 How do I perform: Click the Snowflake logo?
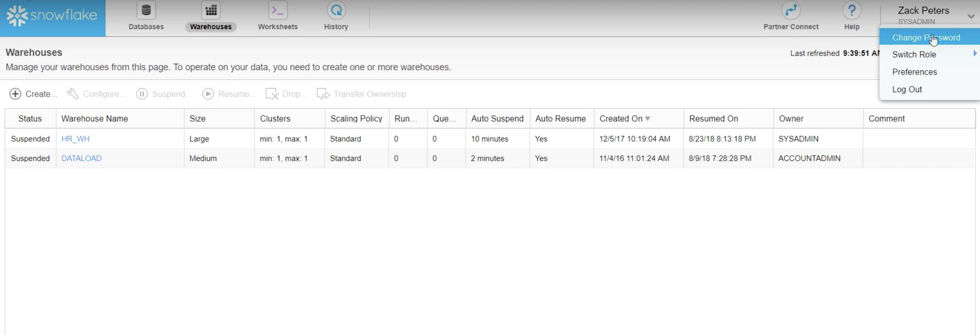coord(52,16)
